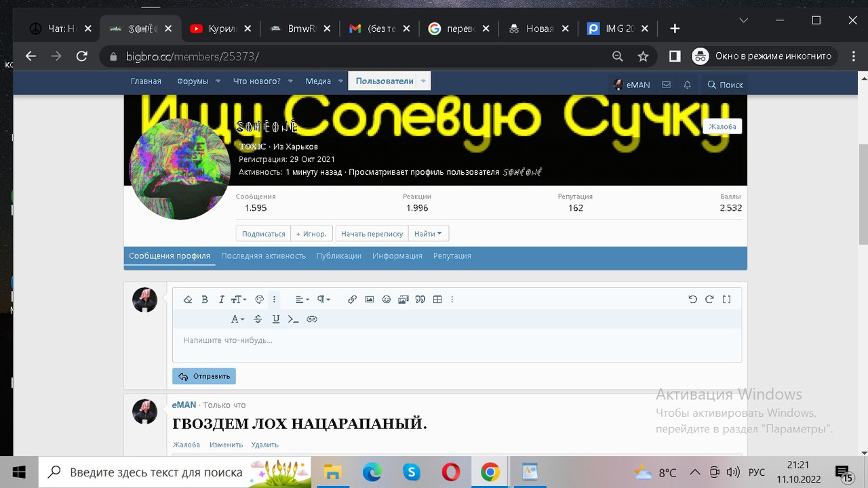This screenshot has width=868, height=488.
Task: Open the font size dropdown
Action: tap(239, 299)
